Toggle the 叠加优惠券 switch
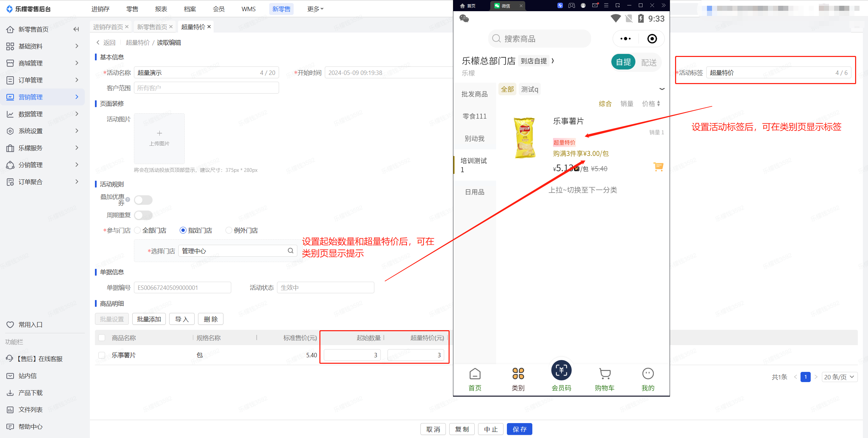 [143, 200]
